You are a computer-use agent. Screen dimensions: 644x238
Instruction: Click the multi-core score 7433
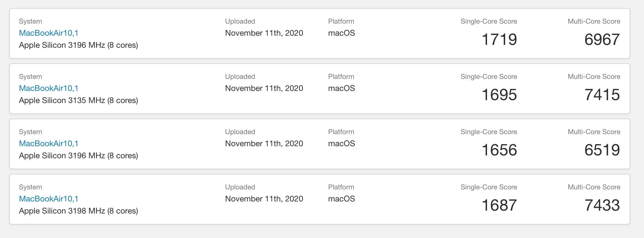pos(602,205)
